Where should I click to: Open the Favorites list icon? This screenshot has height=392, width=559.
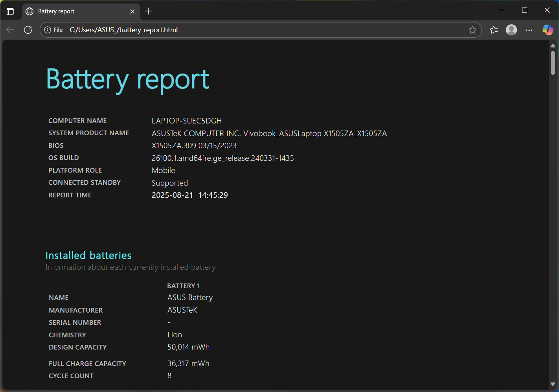click(x=494, y=30)
